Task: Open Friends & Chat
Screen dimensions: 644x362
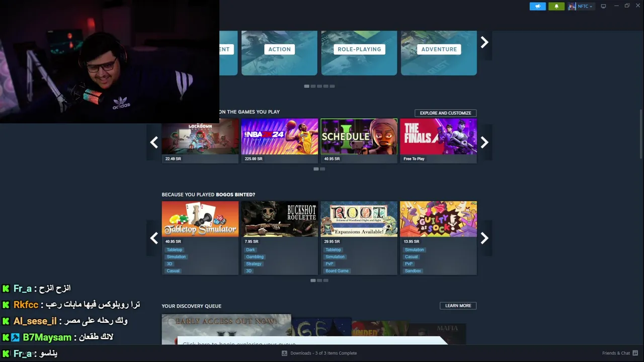Action: tap(616, 353)
